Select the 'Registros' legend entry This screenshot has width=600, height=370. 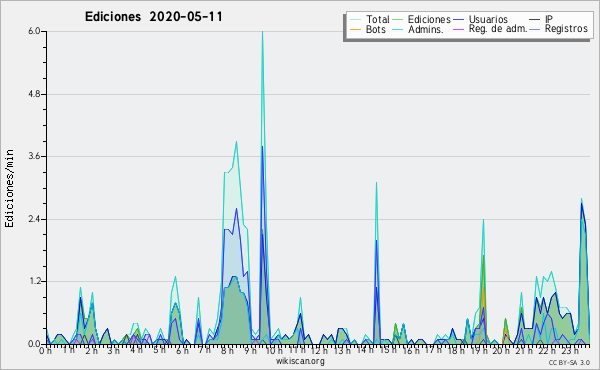pos(558,29)
